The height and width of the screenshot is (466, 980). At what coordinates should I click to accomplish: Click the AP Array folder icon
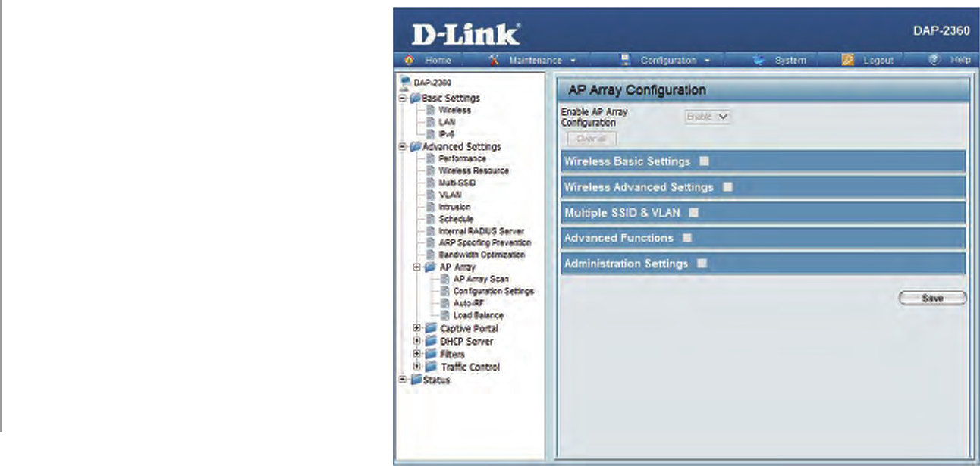430,267
